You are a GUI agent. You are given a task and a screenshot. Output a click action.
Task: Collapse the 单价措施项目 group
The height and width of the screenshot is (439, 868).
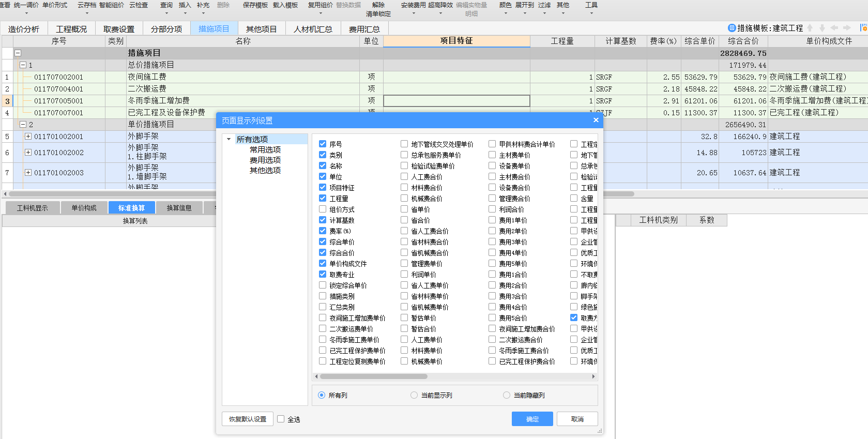23,125
